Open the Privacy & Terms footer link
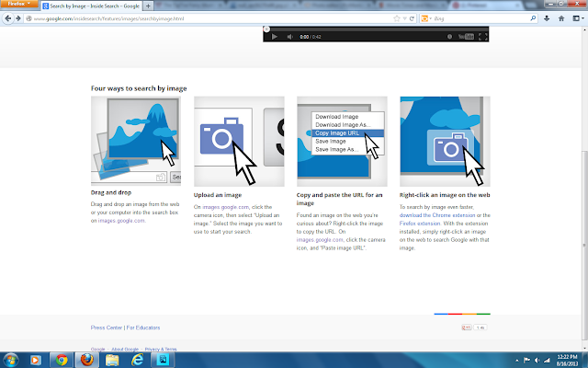588x368 pixels. 161,350
